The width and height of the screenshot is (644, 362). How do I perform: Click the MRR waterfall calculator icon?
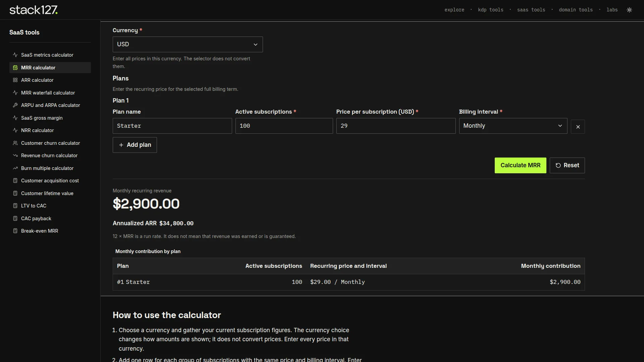[x=15, y=93]
